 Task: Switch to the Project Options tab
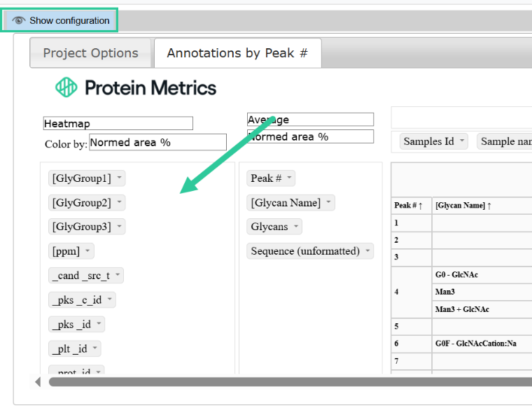[x=90, y=53]
